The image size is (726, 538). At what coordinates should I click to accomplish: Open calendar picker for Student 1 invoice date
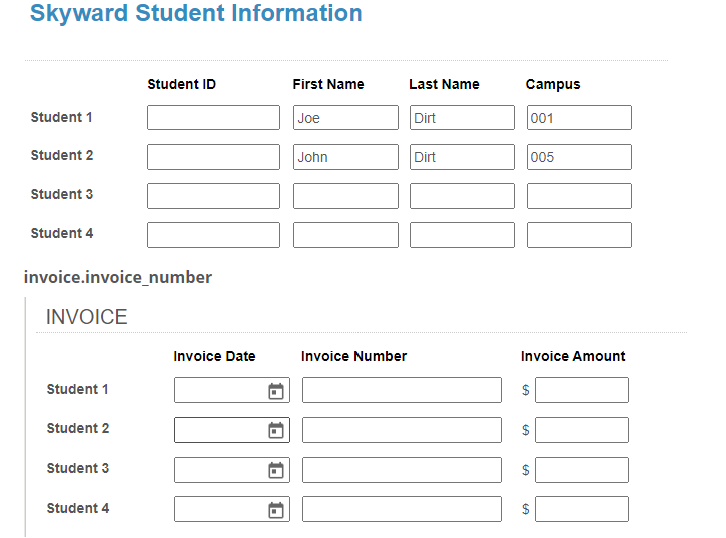coord(276,391)
